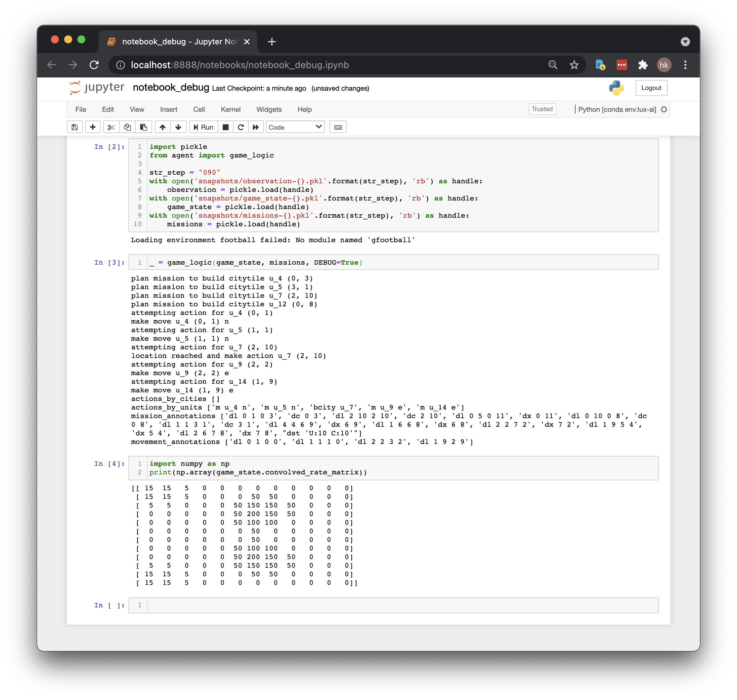Toggle the Trusted notebook indicator
The height and width of the screenshot is (700, 737).
pyautogui.click(x=542, y=109)
